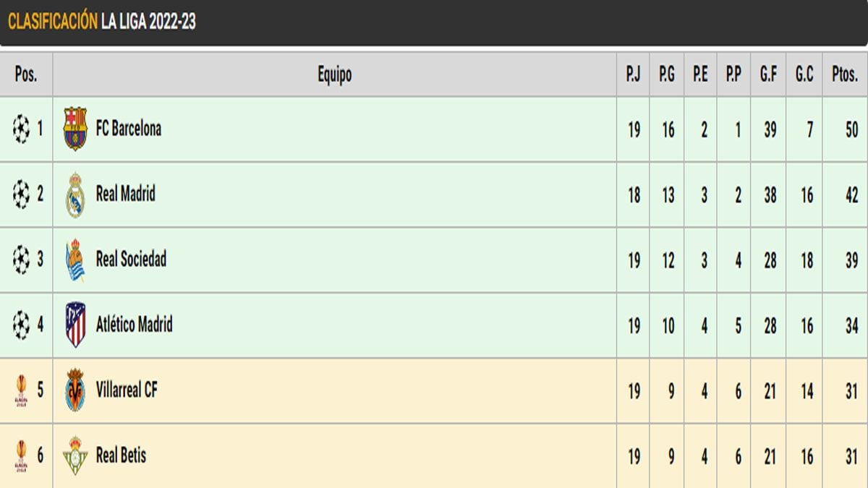The height and width of the screenshot is (488, 868).
Task: Click Europa League icon beside position 6
Action: (x=21, y=455)
